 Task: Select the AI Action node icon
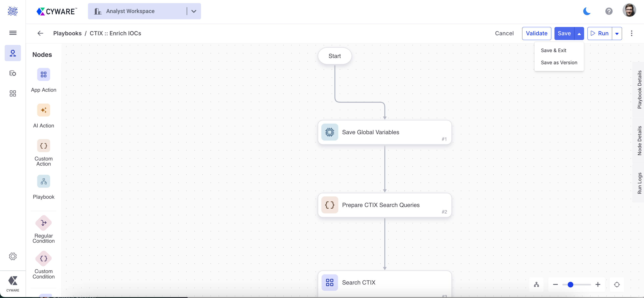[x=44, y=110]
